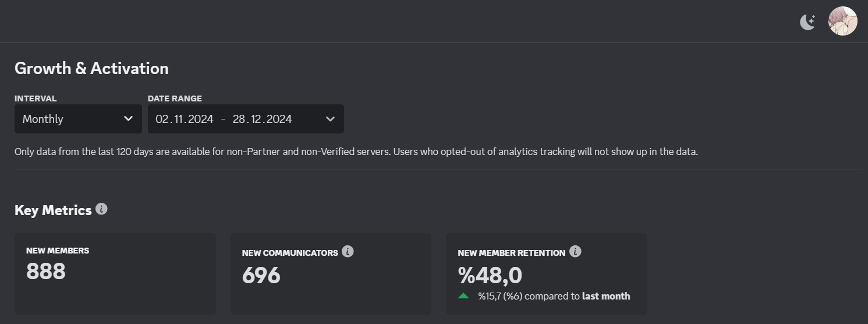This screenshot has height=324, width=868.
Task: Click the NEW MEMBERS card label
Action: [x=58, y=251]
